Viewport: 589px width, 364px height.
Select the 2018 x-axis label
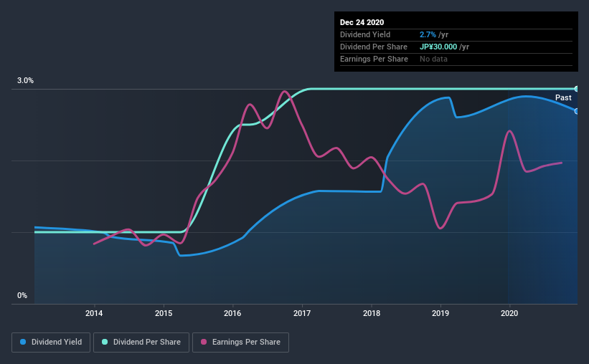point(372,313)
